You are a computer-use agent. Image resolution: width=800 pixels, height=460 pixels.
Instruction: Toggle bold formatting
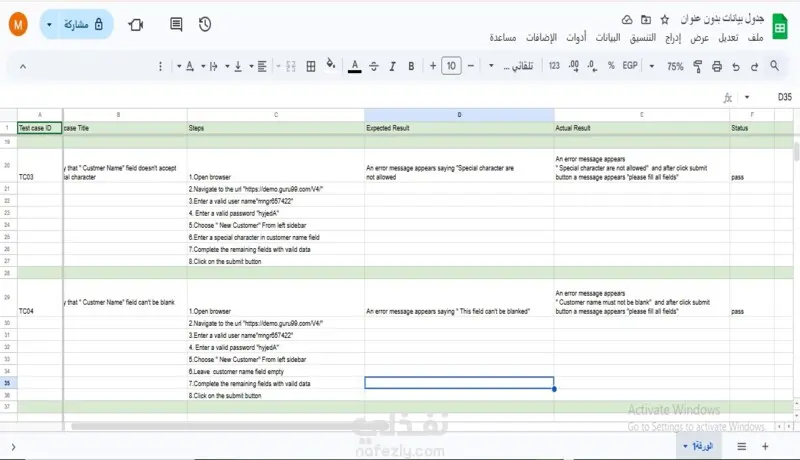(411, 66)
